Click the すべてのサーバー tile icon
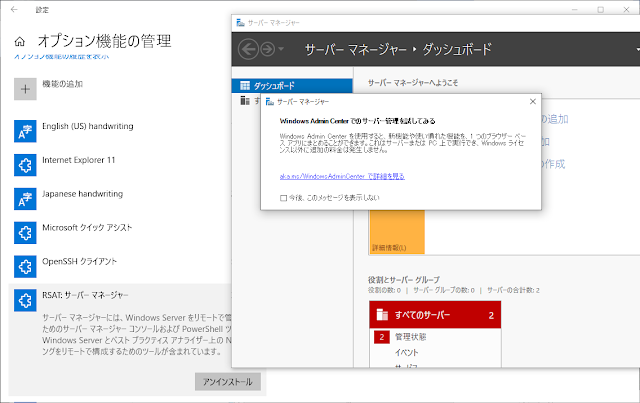Screen dimensions: 640x403 (x=382, y=315)
